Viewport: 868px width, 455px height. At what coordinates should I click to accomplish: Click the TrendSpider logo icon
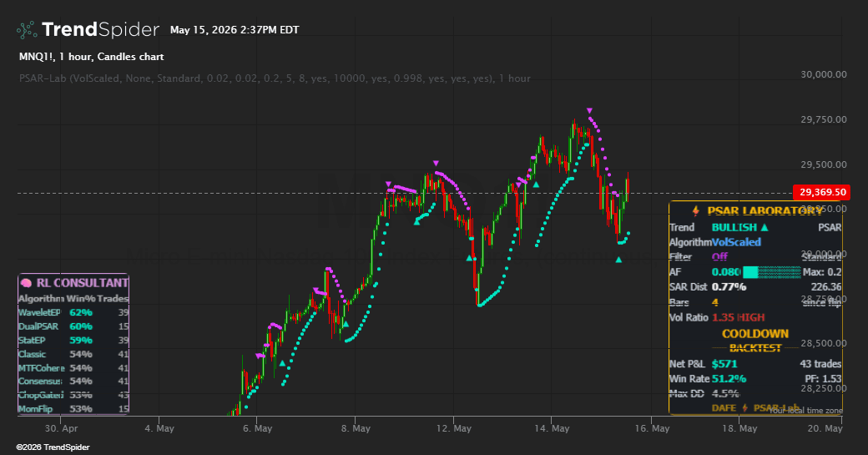tap(27, 30)
